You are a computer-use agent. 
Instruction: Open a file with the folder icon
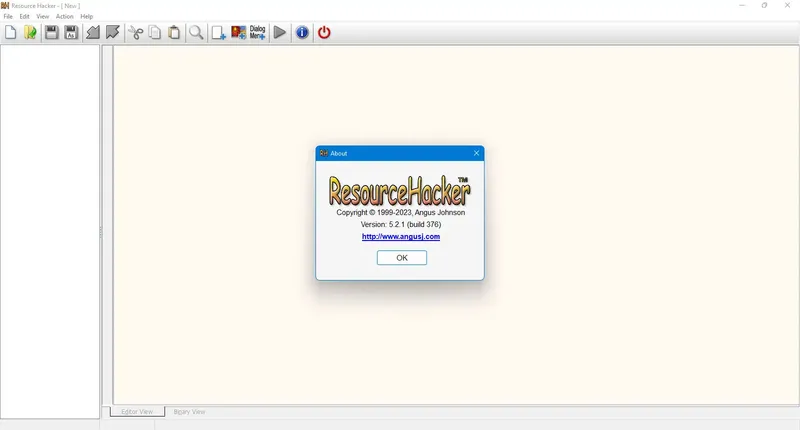31,33
